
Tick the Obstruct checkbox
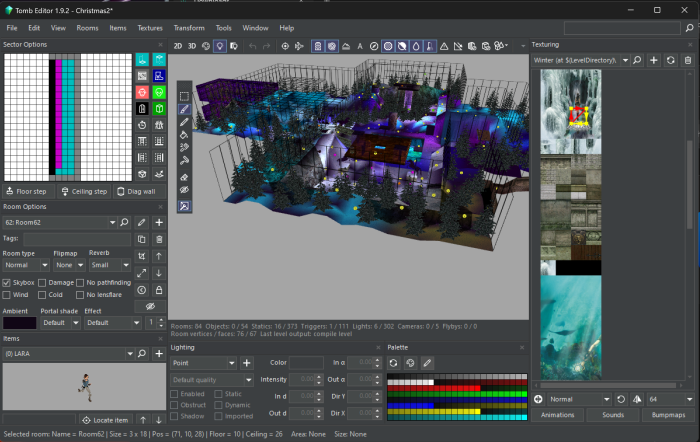coord(174,405)
